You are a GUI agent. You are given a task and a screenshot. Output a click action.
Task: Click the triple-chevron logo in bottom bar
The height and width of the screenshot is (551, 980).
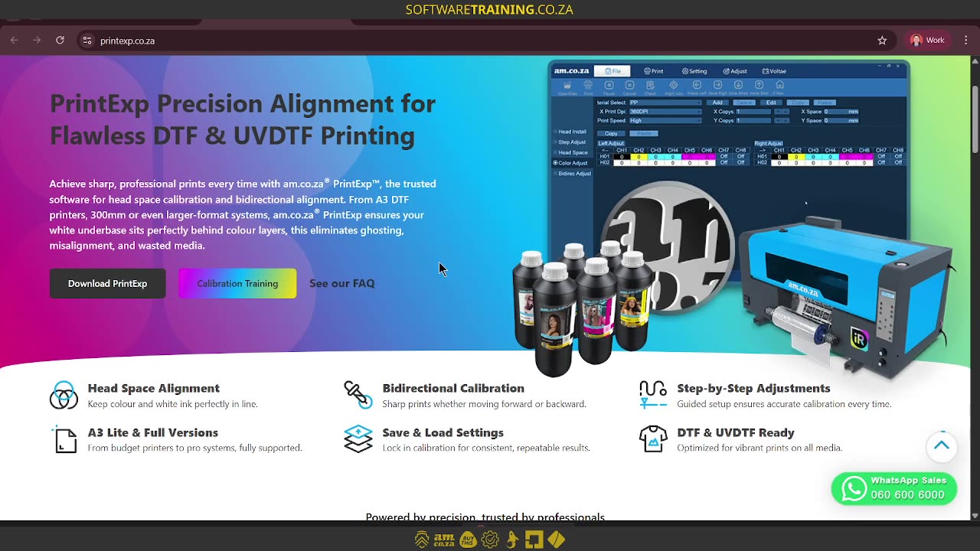422,540
